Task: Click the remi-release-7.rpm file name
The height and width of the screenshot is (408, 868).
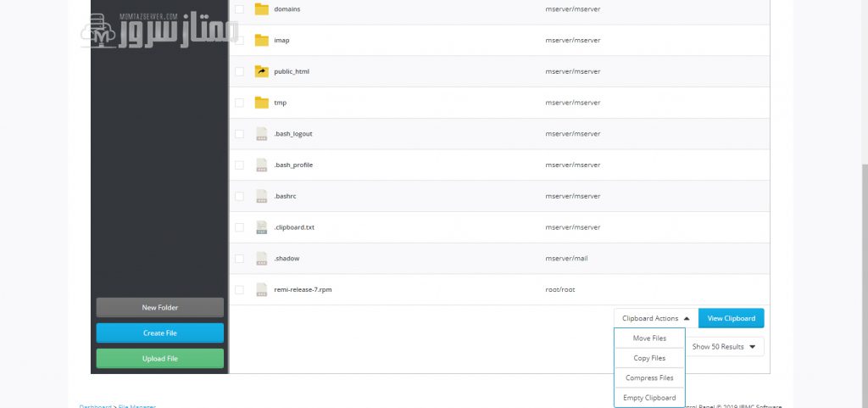Action: pos(303,289)
